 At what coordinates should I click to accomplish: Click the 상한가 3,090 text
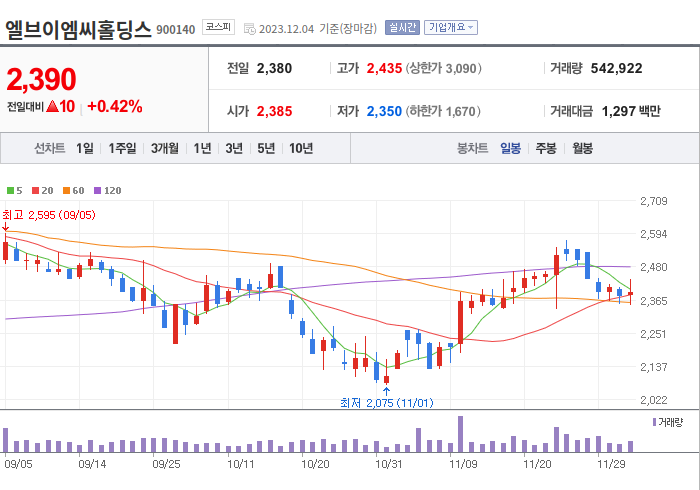tap(443, 68)
